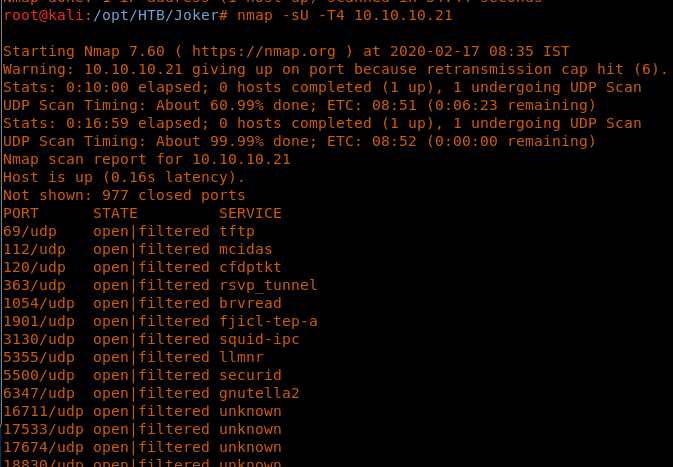Click the rsvp_tunnel service name
This screenshot has height=467, width=673.
point(268,285)
